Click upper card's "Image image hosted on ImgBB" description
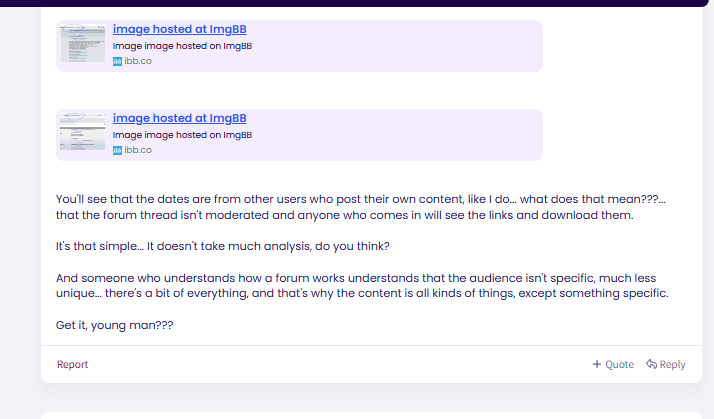 coord(182,46)
